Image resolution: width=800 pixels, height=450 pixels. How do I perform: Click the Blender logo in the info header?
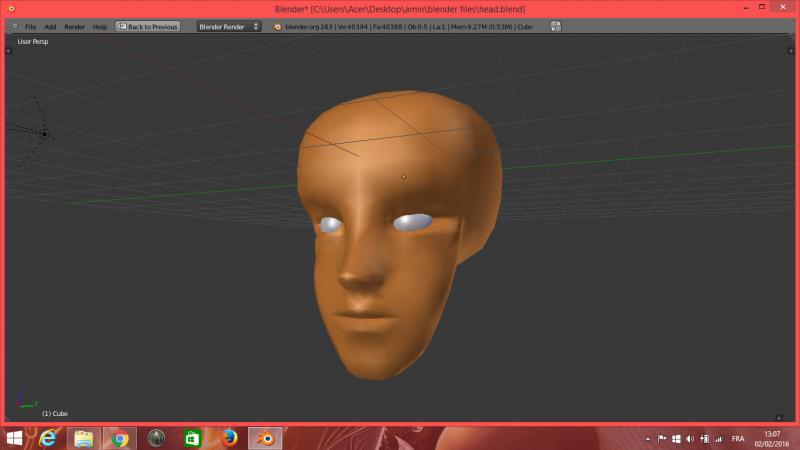[277, 26]
